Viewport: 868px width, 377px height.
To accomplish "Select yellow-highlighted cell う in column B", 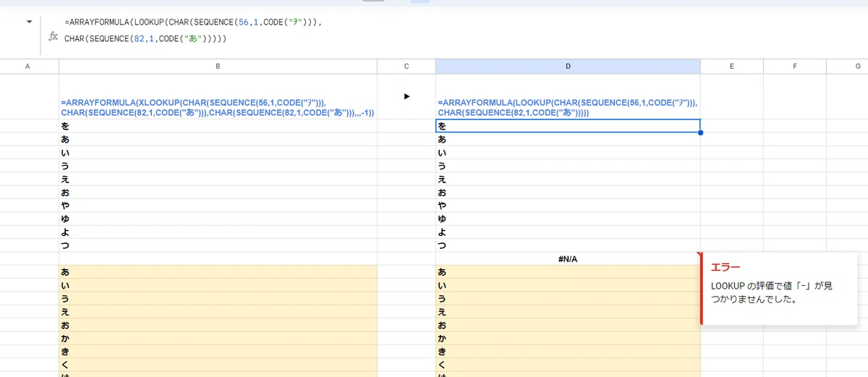I will [x=218, y=298].
